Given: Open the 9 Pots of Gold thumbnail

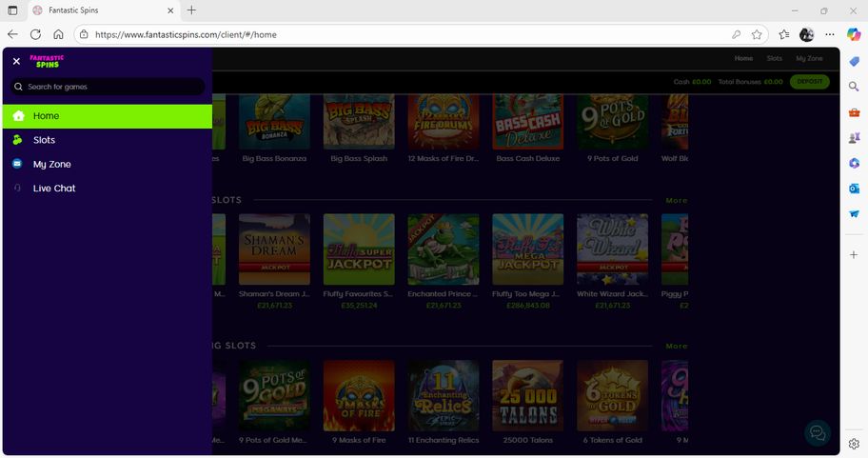Looking at the screenshot, I should pyautogui.click(x=612, y=122).
